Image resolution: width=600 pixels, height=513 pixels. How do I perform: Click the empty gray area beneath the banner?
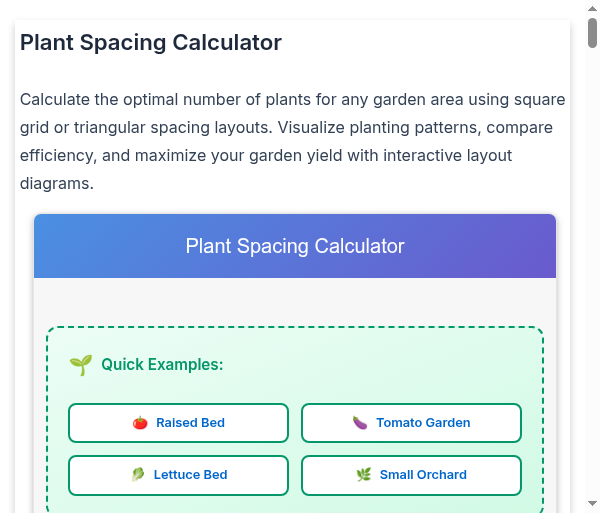295,301
